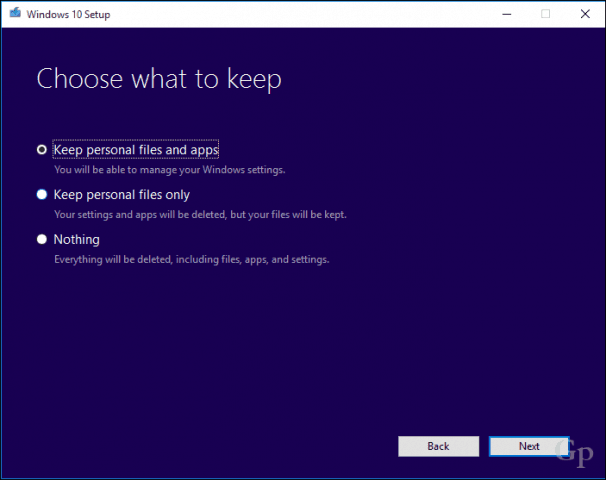Go to the next setup step
The width and height of the screenshot is (606, 480).
click(529, 446)
